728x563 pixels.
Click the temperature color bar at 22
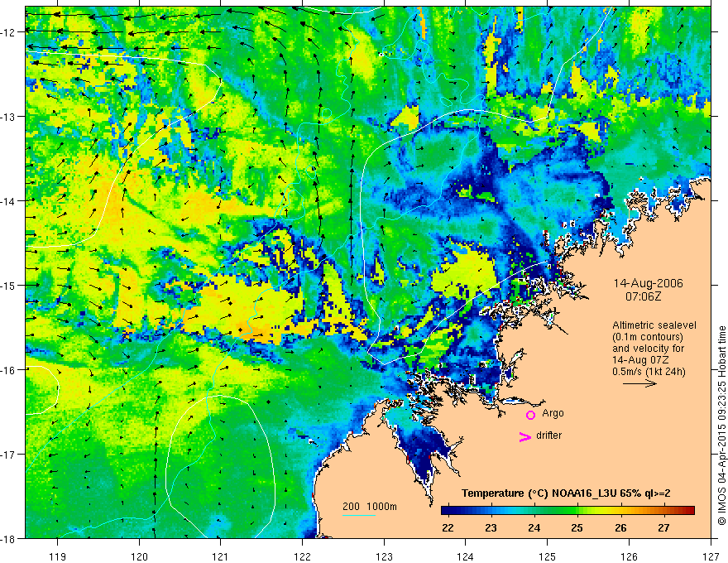(x=448, y=511)
